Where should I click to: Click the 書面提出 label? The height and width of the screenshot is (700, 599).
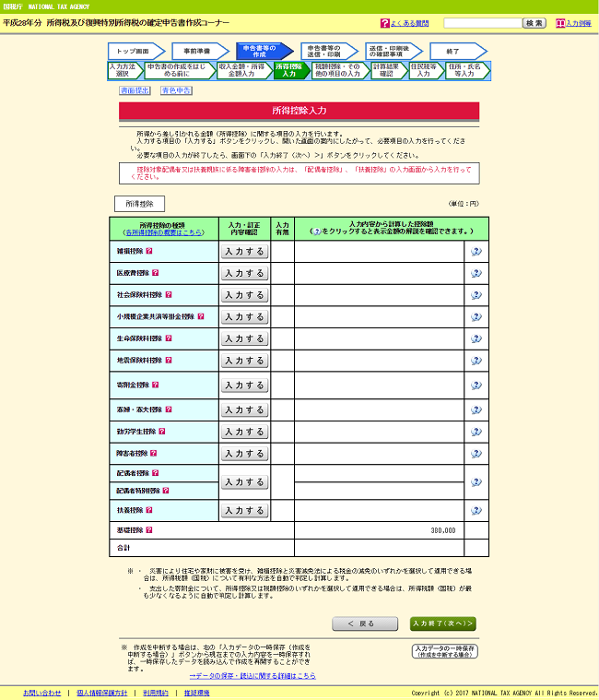tap(135, 90)
